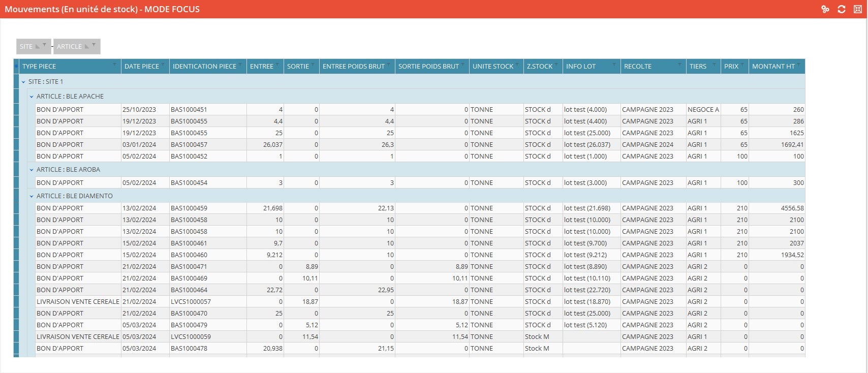Open filter on DATE PIECE column
The width and height of the screenshot is (868, 373).
point(163,65)
